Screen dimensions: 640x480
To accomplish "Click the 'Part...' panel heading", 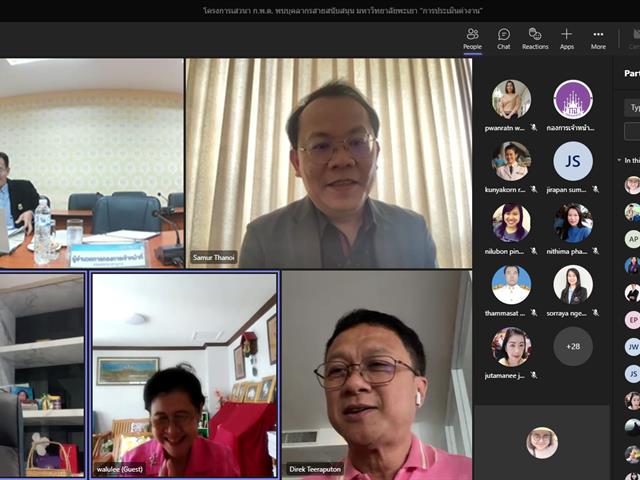I will tap(632, 73).
